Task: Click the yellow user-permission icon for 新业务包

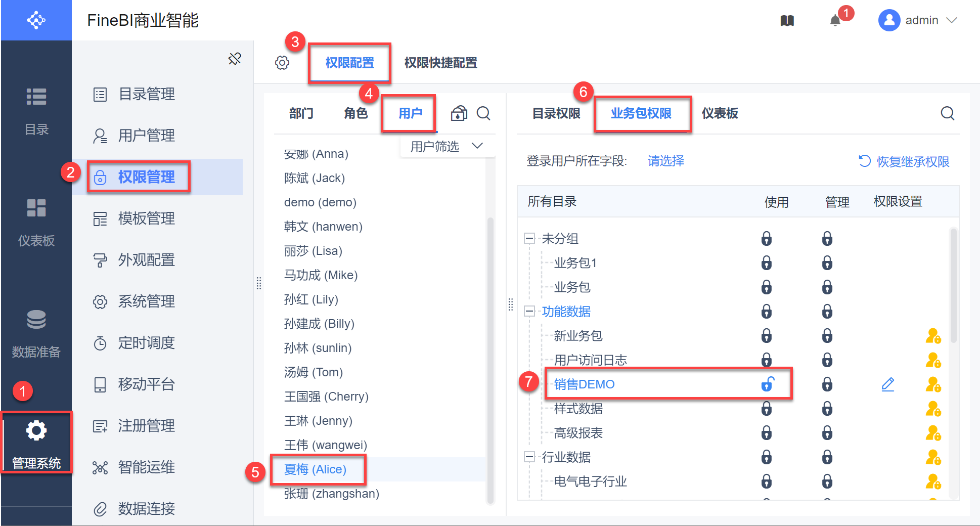Action: coord(933,336)
